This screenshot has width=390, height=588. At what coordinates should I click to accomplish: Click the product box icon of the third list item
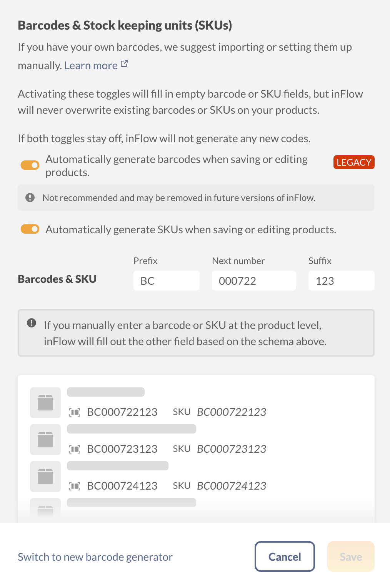point(45,476)
